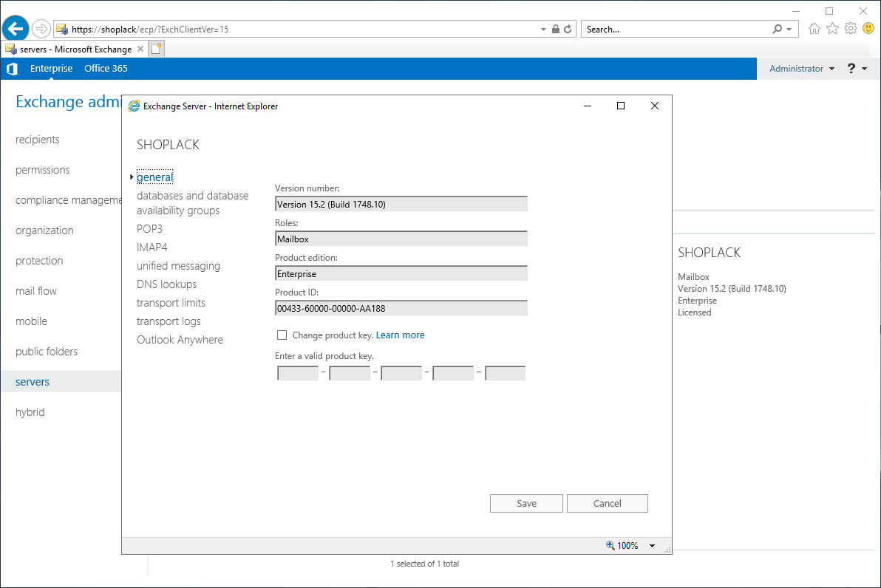Image resolution: width=881 pixels, height=588 pixels.
Task: Open databases and database availability groups page
Action: 193,202
